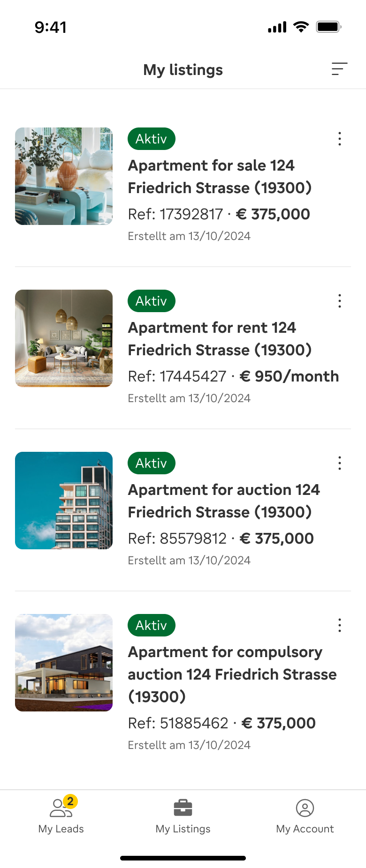Open the blue-sky building thumbnail
The height and width of the screenshot is (868, 366).
click(64, 501)
